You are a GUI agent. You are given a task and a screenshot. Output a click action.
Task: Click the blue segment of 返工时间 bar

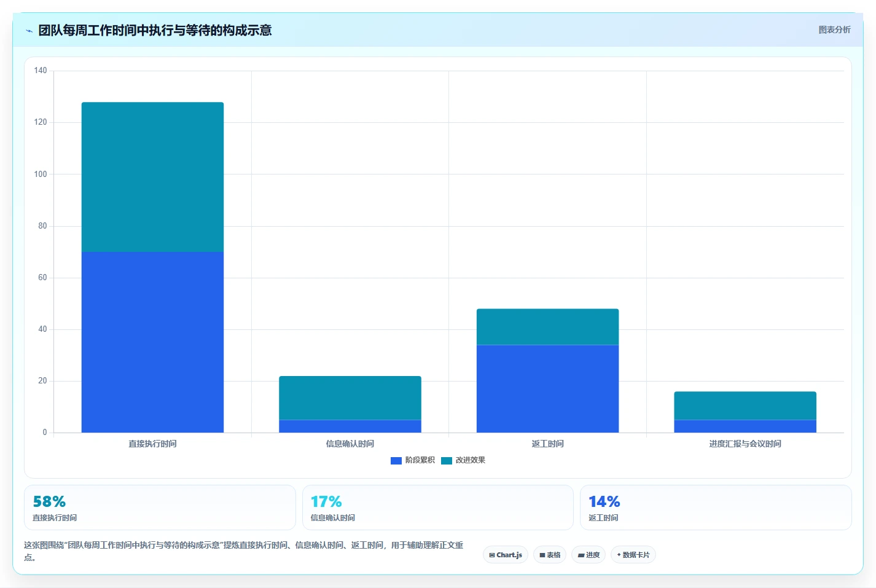[x=548, y=389]
